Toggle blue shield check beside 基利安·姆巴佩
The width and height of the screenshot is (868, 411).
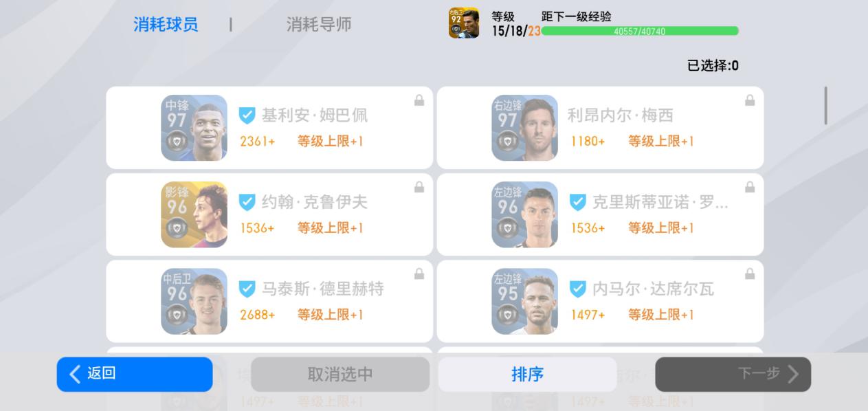[247, 115]
